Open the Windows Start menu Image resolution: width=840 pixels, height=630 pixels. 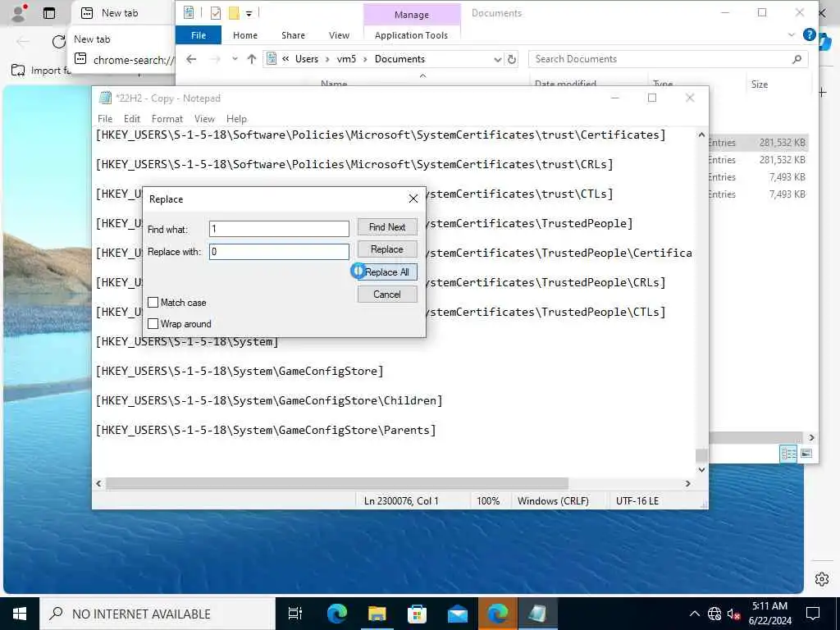click(20, 614)
